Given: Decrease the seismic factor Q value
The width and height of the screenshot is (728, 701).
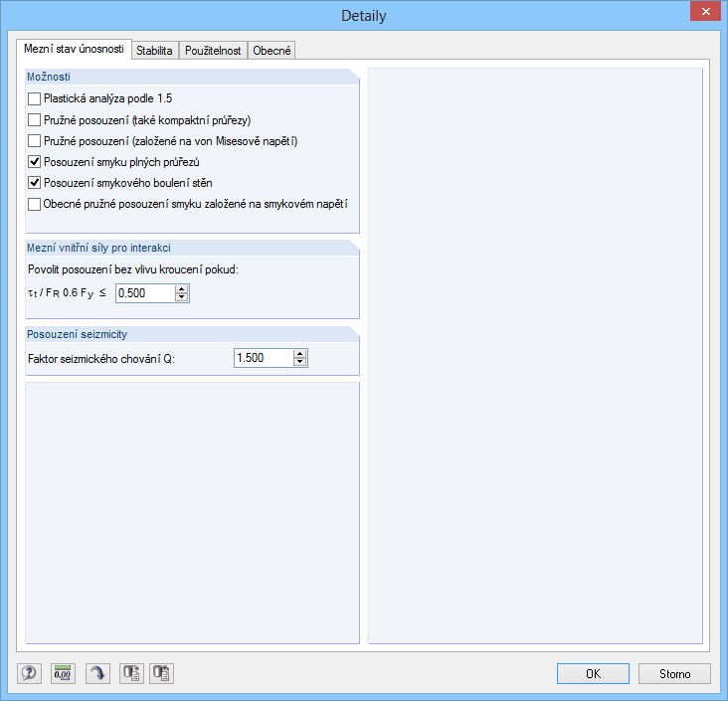Looking at the screenshot, I should click(x=300, y=362).
